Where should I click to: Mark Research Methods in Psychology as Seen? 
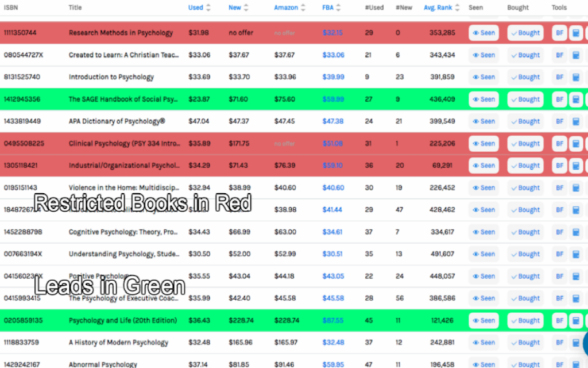[483, 33]
